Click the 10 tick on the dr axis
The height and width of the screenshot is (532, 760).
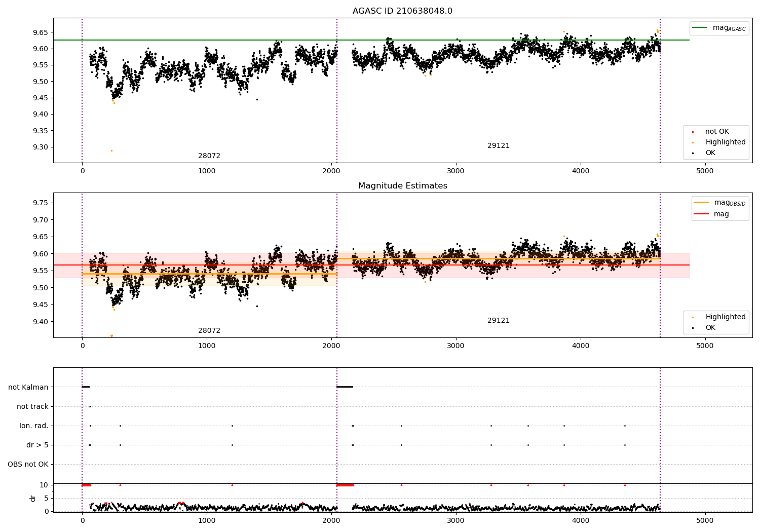point(44,485)
